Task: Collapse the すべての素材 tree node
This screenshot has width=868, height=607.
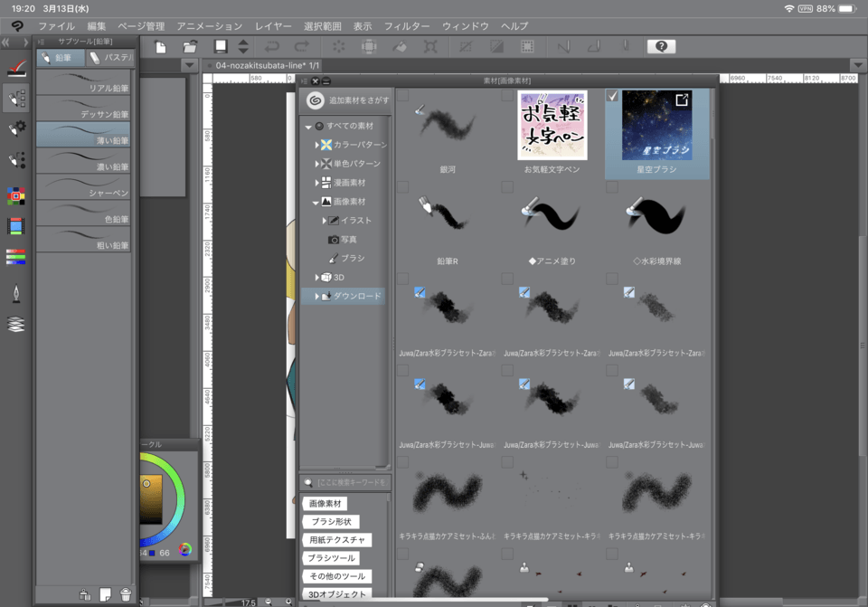Action: click(308, 127)
